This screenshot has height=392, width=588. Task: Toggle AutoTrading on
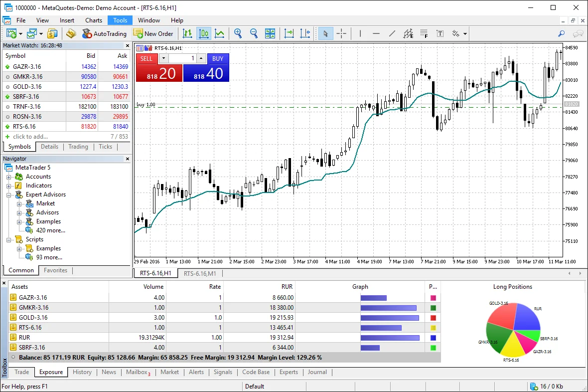point(105,33)
